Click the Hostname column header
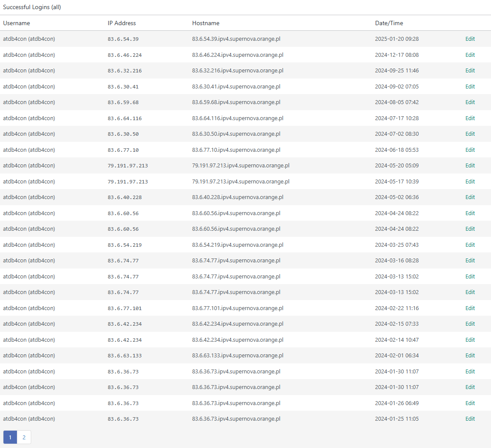The image size is (491, 448). click(x=206, y=23)
